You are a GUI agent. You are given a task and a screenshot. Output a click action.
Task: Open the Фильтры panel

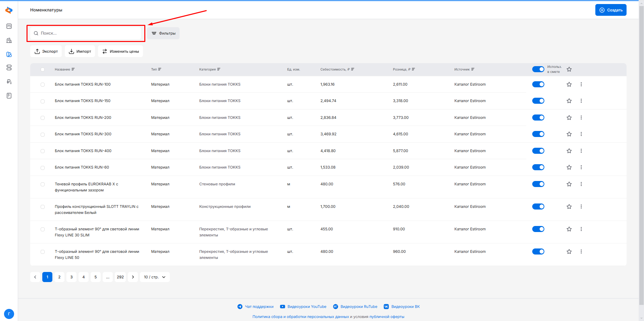[x=163, y=33]
